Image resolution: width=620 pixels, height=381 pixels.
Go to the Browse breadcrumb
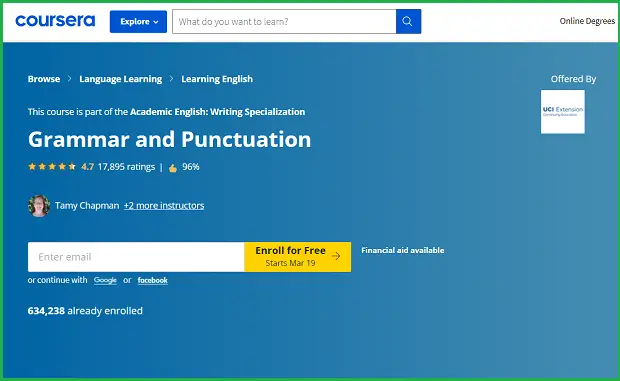coord(44,79)
